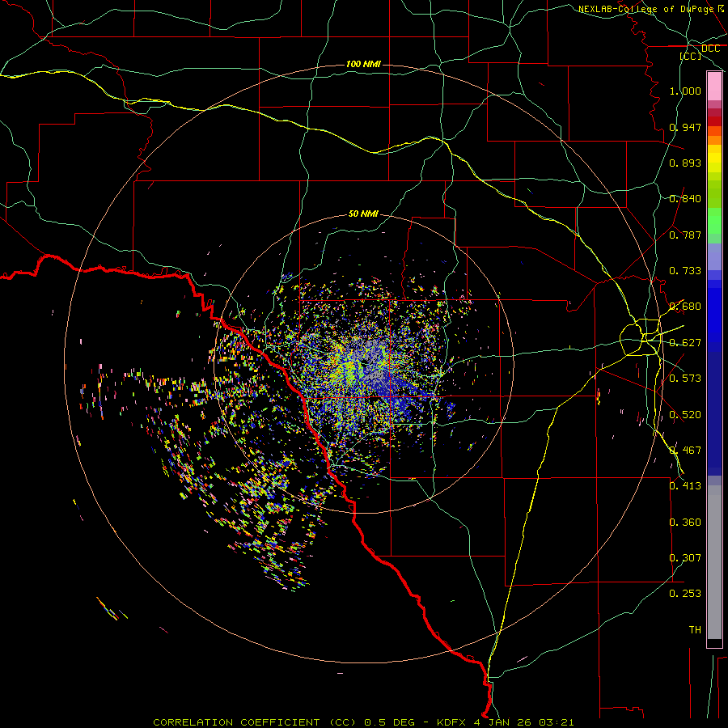Click the 0.573 color scale value
Screen dimensions: 728x728
click(x=685, y=379)
